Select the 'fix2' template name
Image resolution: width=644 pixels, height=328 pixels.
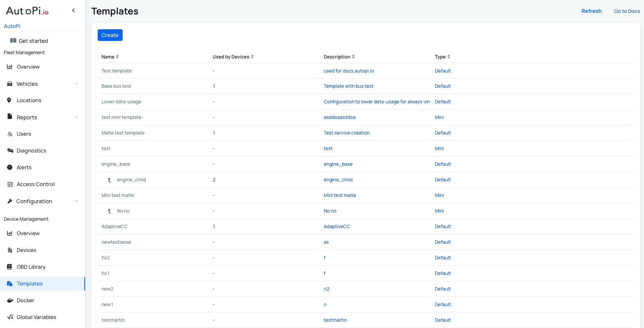pos(105,258)
